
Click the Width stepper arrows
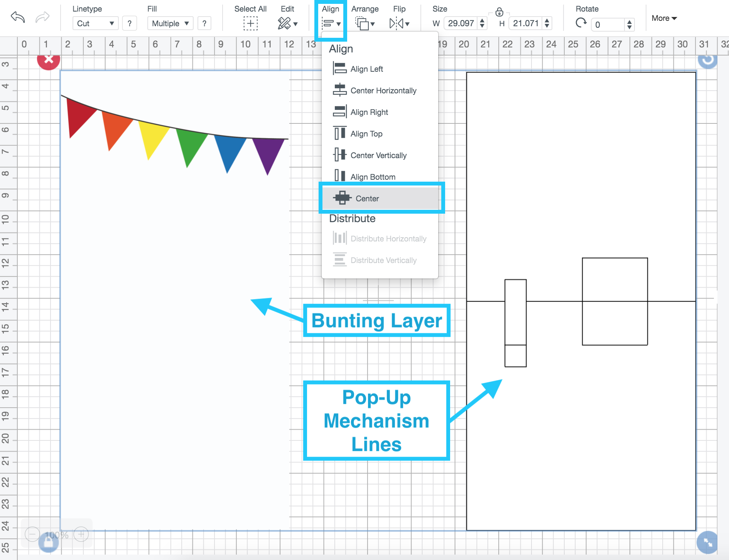tap(482, 23)
